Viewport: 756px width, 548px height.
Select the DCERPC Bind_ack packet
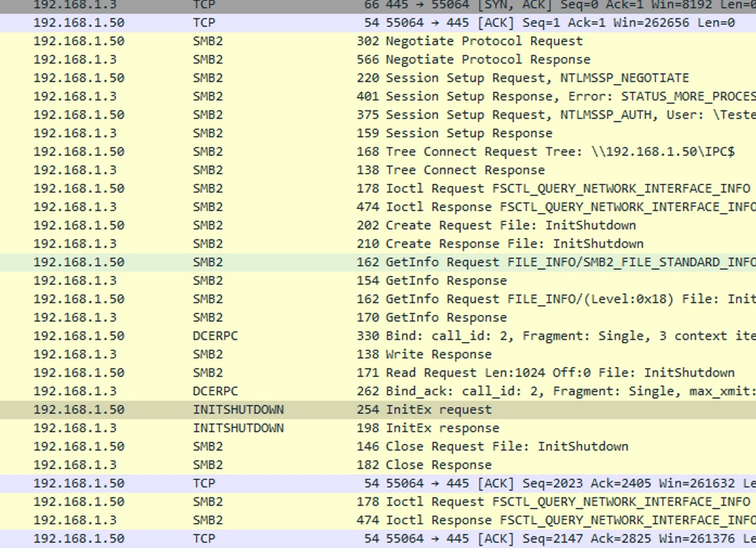378,391
